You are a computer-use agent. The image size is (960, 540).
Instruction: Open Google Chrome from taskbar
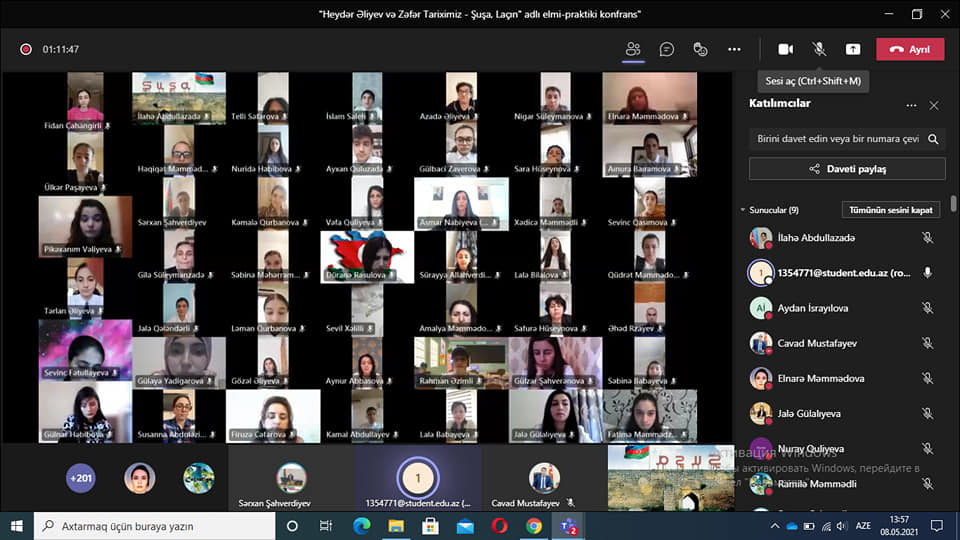(x=534, y=526)
